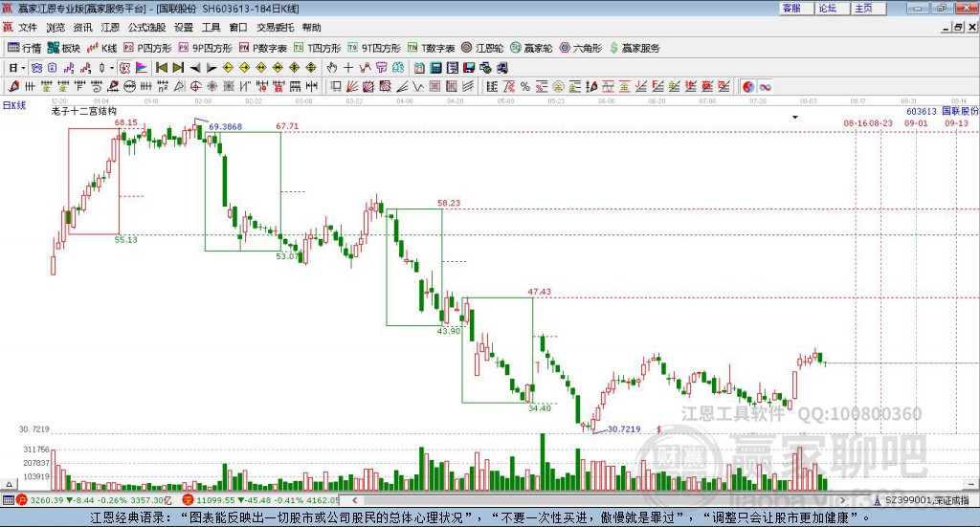Open the 行情 quotes view
This screenshot has width=980, height=527.
point(24,48)
